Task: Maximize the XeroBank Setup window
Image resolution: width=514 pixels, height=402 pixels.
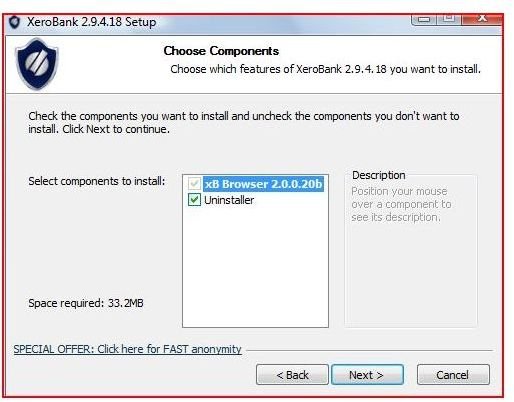Action: click(449, 19)
